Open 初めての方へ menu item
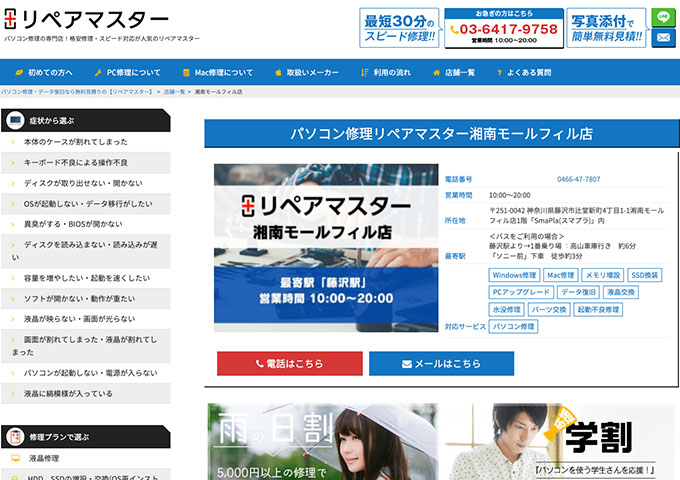 coord(44,72)
